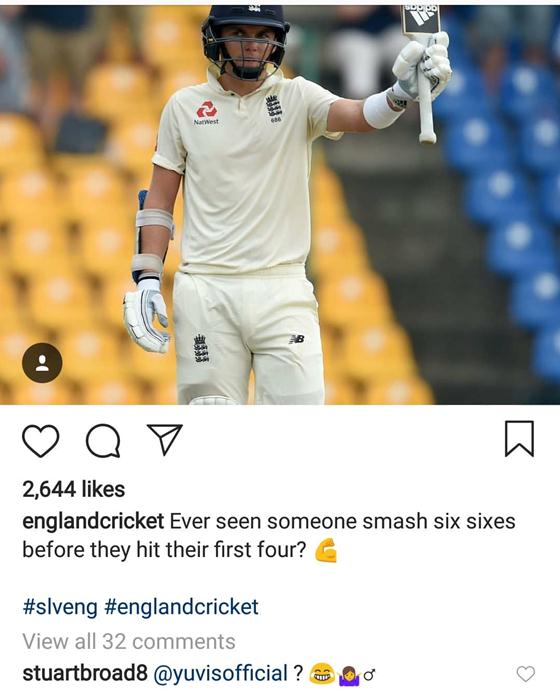560x700 pixels.
Task: Open the @yuvisofficial mention
Action: pos(221,673)
